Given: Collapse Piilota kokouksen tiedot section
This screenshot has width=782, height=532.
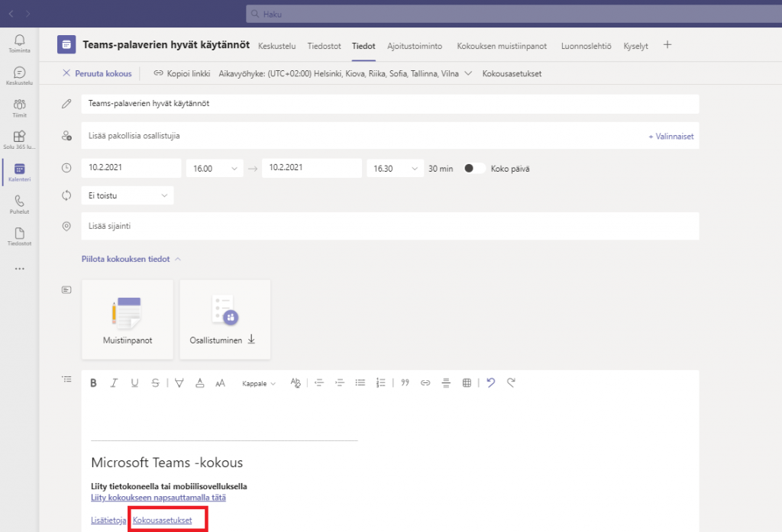Looking at the screenshot, I should pyautogui.click(x=131, y=259).
